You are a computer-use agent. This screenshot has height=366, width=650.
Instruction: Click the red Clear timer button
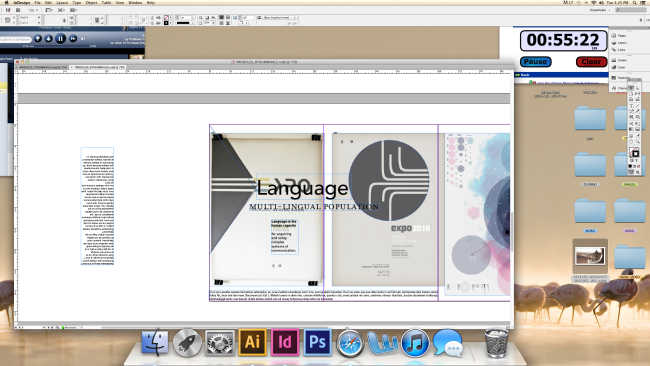click(x=591, y=61)
